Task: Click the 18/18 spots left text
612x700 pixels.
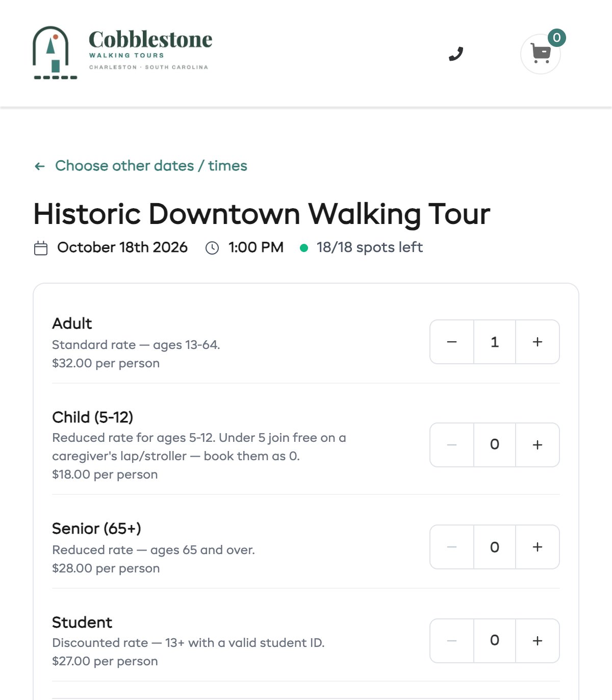Action: click(370, 247)
